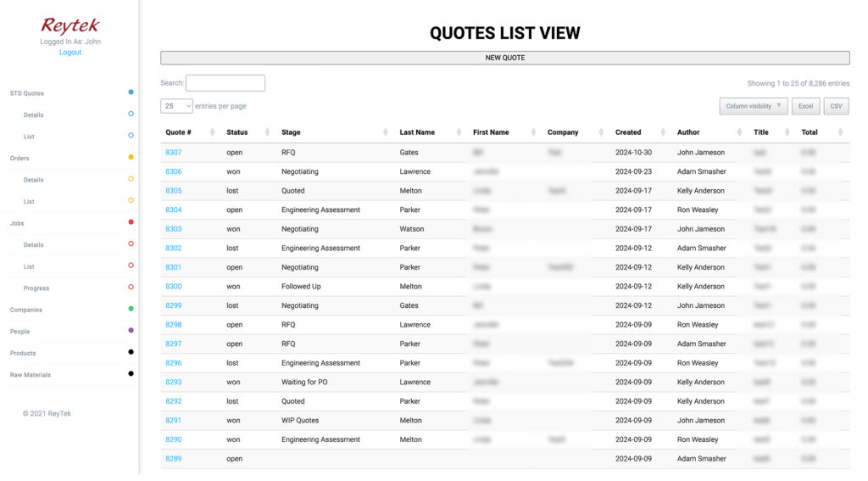Click the red ring next to Jobs Details
868x481 pixels.
click(x=131, y=243)
